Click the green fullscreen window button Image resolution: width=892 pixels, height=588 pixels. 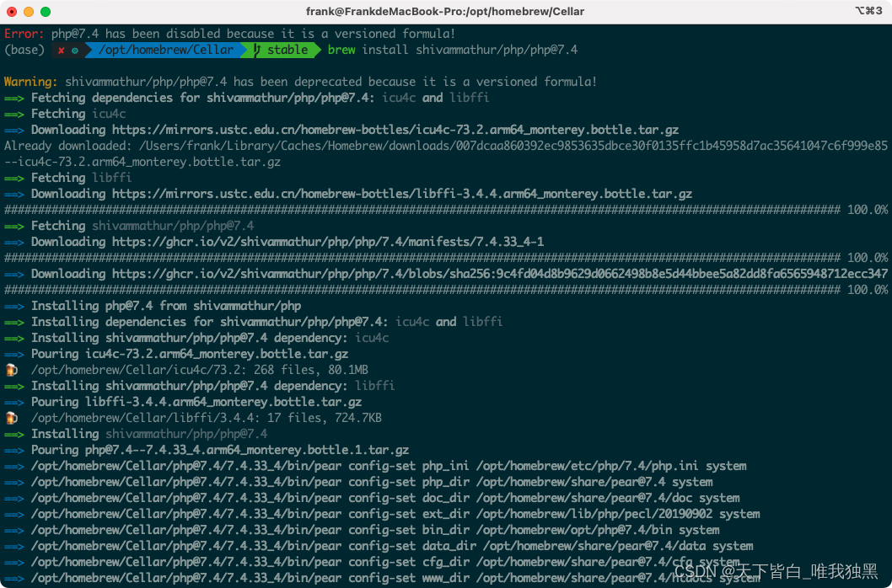[x=46, y=12]
